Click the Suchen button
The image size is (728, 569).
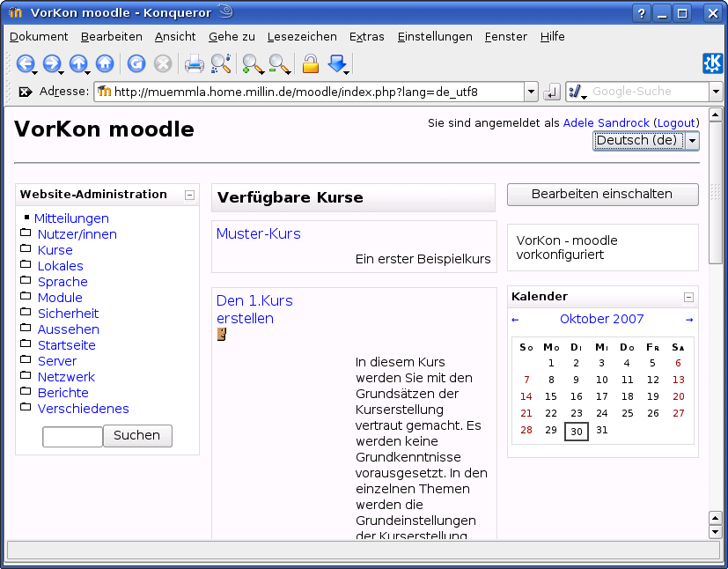(x=137, y=436)
